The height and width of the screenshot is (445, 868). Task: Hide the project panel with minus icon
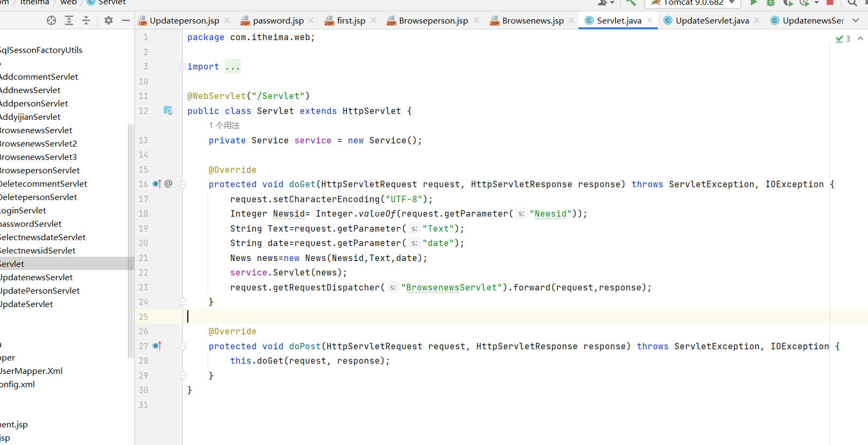coord(126,20)
